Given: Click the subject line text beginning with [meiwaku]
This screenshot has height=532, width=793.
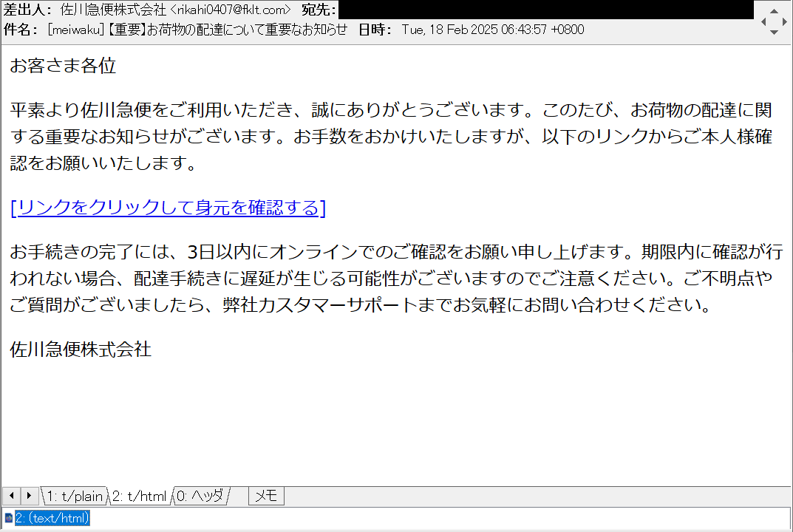Looking at the screenshot, I should (198, 30).
